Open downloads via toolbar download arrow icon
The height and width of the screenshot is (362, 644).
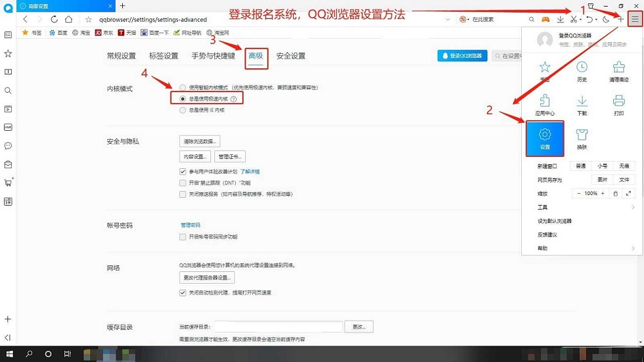pyautogui.click(x=560, y=19)
